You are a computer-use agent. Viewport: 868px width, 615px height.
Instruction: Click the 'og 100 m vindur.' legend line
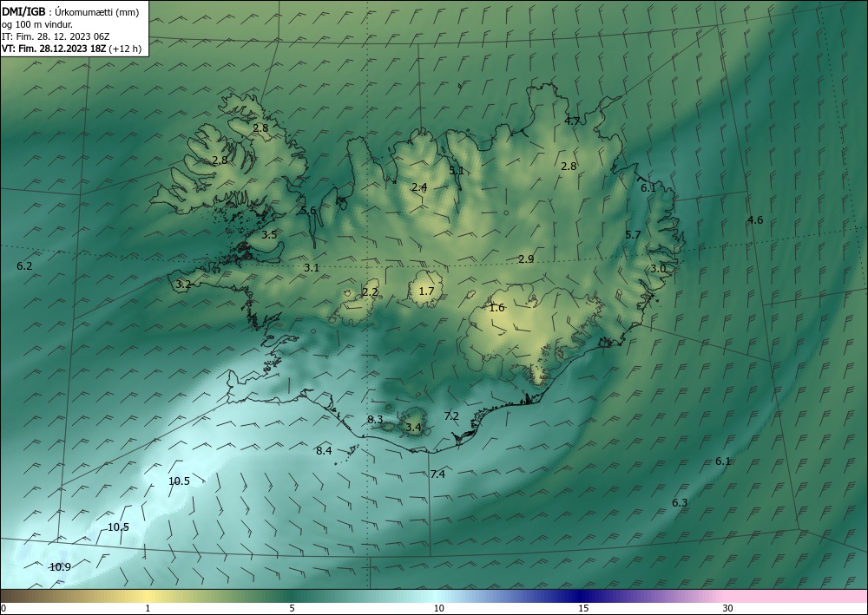coord(37,24)
